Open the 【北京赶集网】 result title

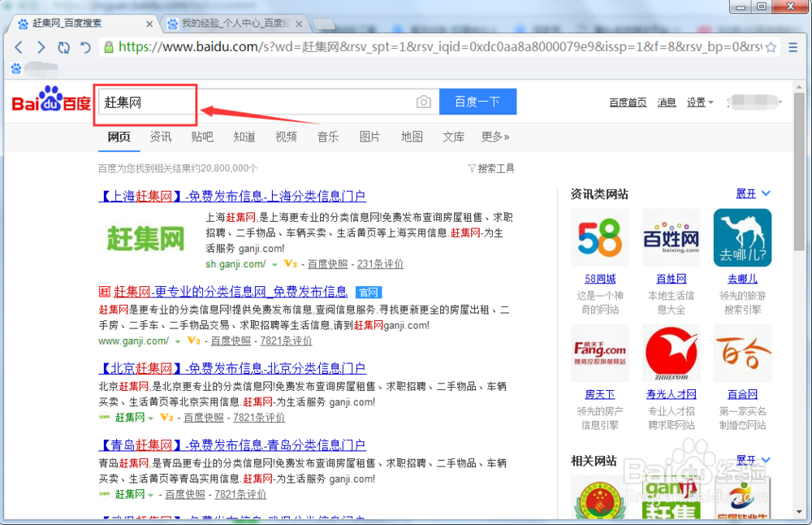[x=232, y=368]
